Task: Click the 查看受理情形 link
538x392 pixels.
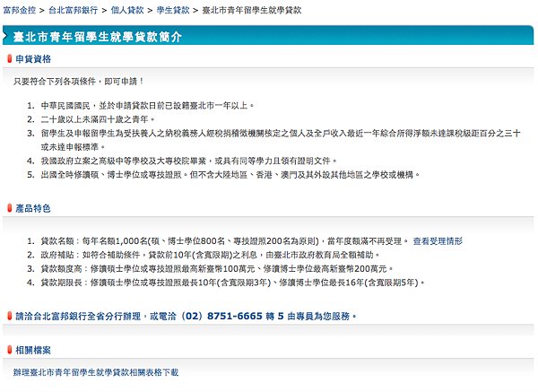Action: pyautogui.click(x=438, y=241)
